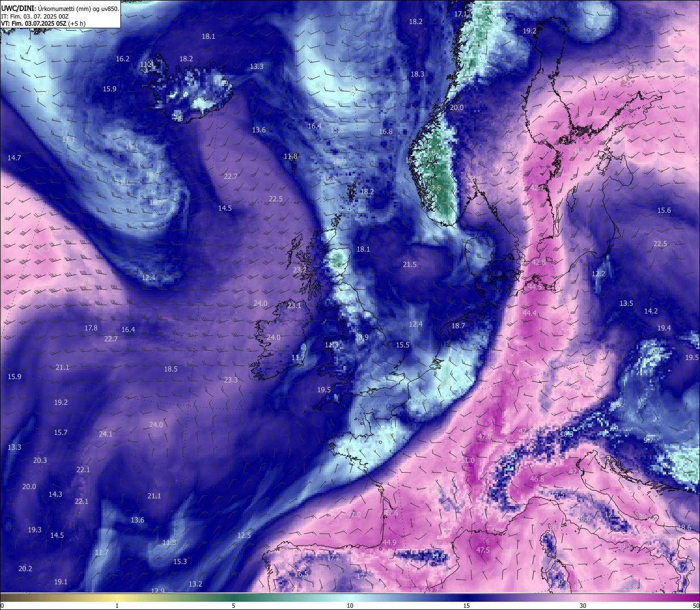Image resolution: width=700 pixels, height=610 pixels.
Task: Click colorbar label 1
Action: click(x=117, y=606)
